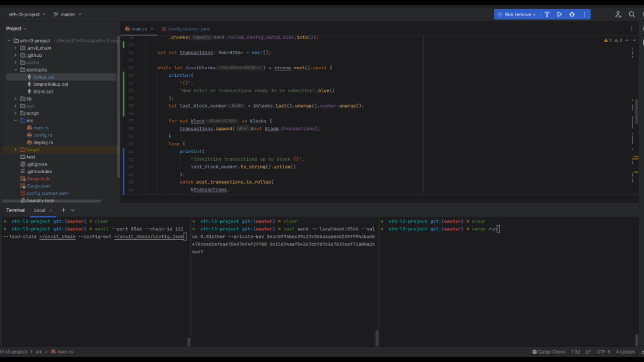Click the Build hammer icon
The image size is (644, 362).
547,14
